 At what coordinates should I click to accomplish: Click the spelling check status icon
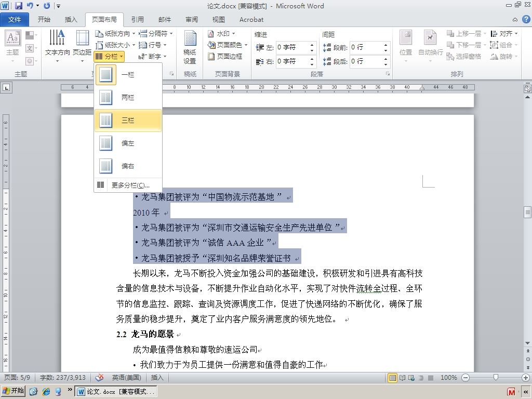[x=99, y=377]
